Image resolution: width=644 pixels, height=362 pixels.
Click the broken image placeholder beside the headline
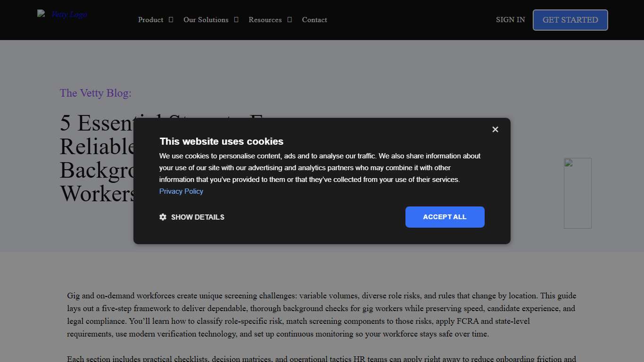click(578, 193)
